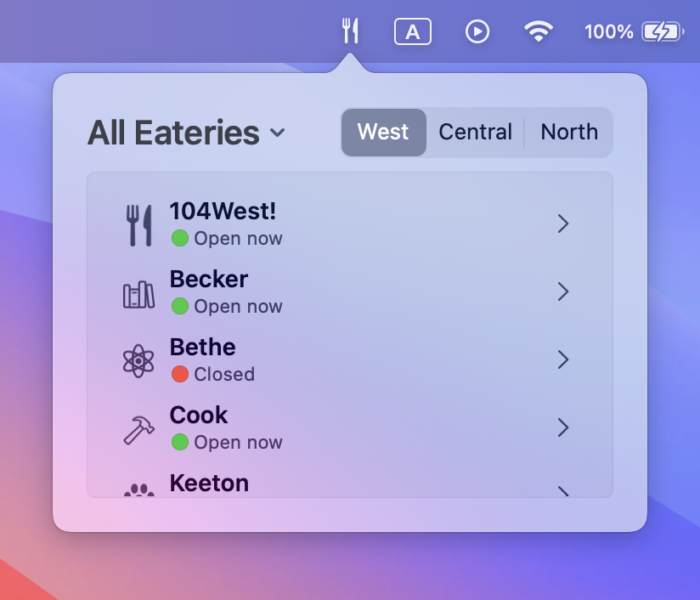The width and height of the screenshot is (700, 600).
Task: Click the atom icon next to Bethe
Action: point(138,361)
